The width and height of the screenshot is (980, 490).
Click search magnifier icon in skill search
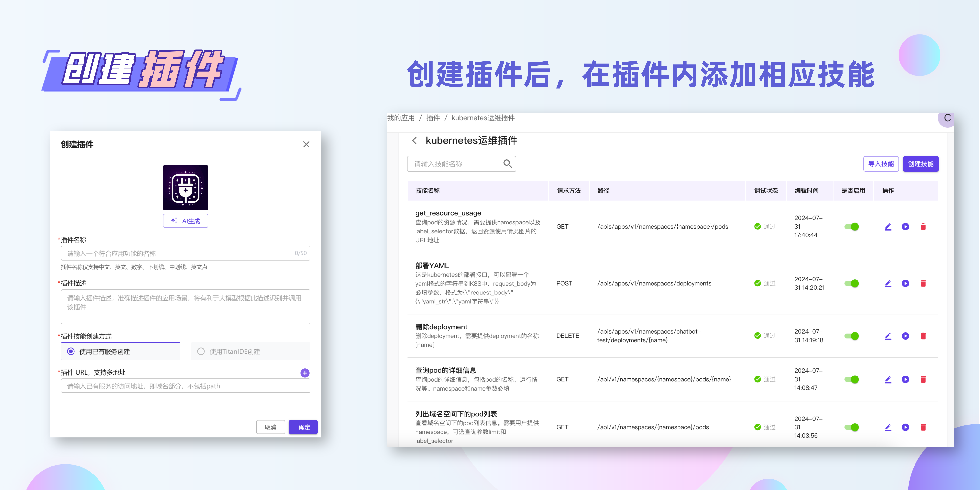[507, 164]
